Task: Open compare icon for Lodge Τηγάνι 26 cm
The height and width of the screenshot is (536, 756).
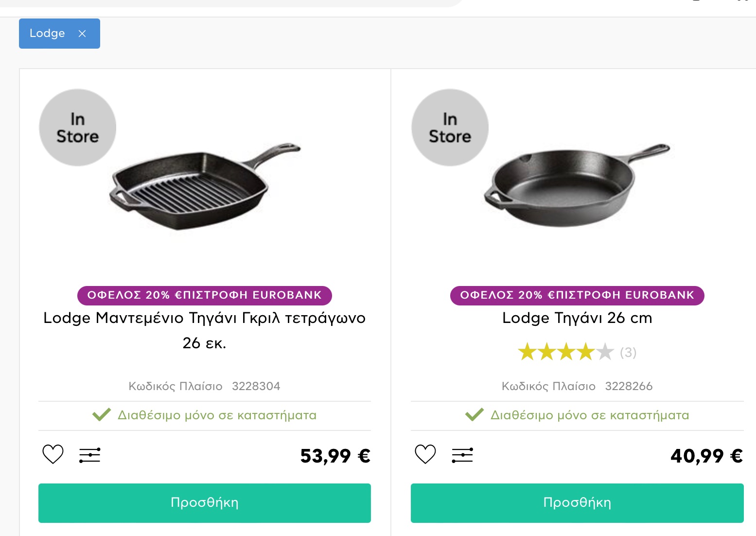Action: point(462,455)
